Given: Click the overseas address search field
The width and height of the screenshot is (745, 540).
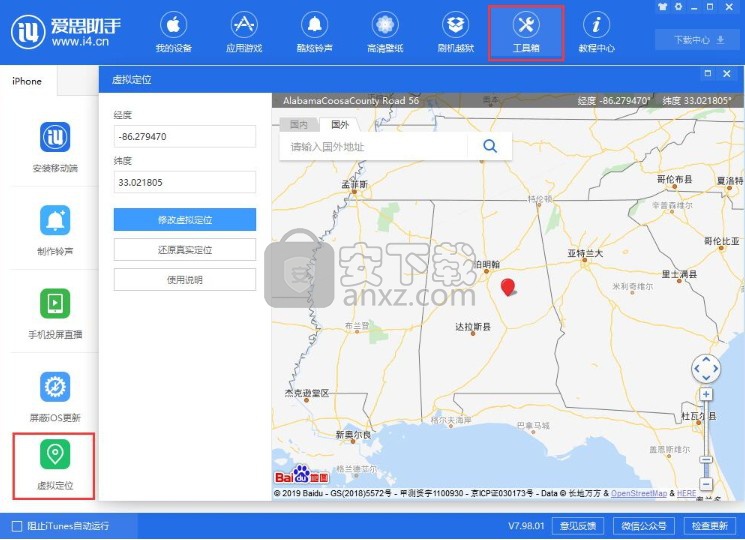Looking at the screenshot, I should click(x=373, y=146).
